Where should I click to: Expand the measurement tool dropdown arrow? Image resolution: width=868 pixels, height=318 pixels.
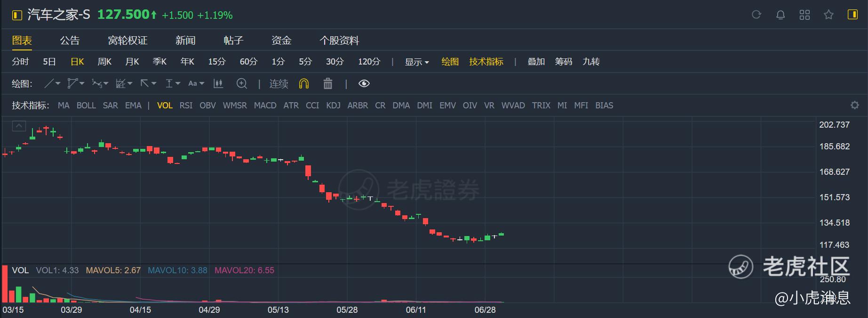[x=178, y=84]
